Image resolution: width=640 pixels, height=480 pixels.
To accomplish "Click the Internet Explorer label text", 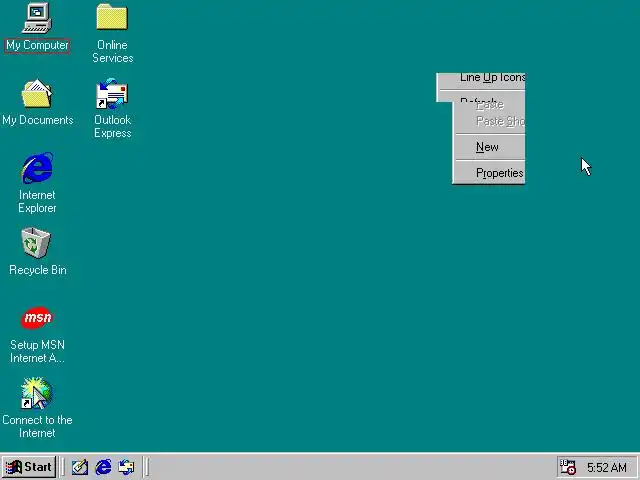I will (x=37, y=202).
